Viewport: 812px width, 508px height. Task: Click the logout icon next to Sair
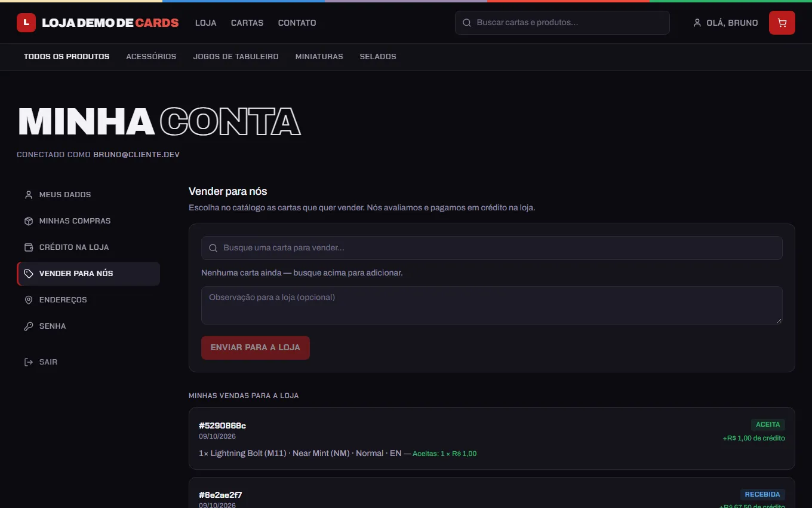pos(29,362)
